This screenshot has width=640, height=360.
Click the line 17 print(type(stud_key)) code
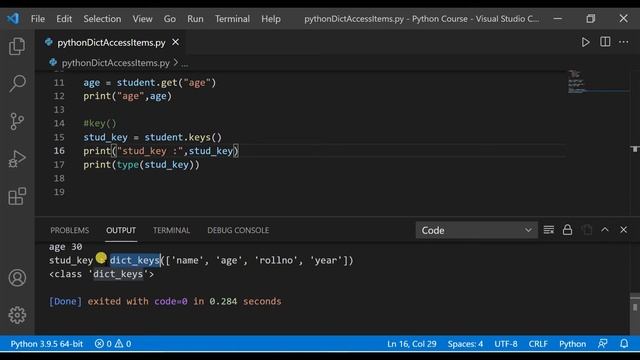tap(141, 165)
